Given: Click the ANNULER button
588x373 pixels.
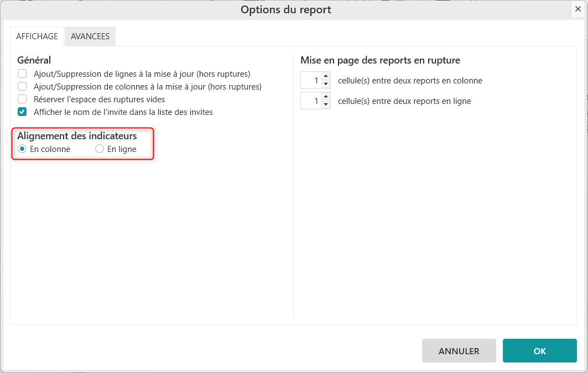Looking at the screenshot, I should pyautogui.click(x=459, y=351).
